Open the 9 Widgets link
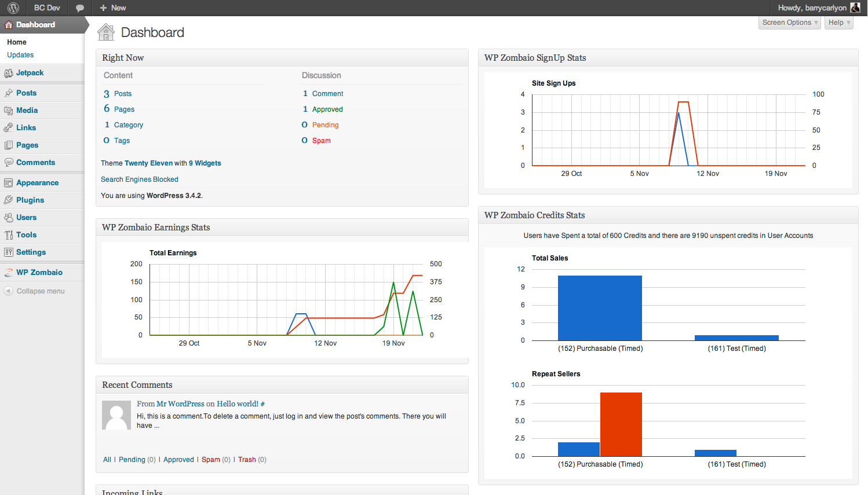This screenshot has width=868, height=495. [205, 163]
